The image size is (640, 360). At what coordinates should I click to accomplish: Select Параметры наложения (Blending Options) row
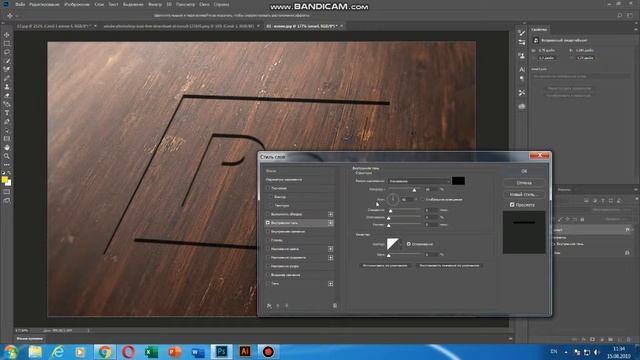click(299, 180)
